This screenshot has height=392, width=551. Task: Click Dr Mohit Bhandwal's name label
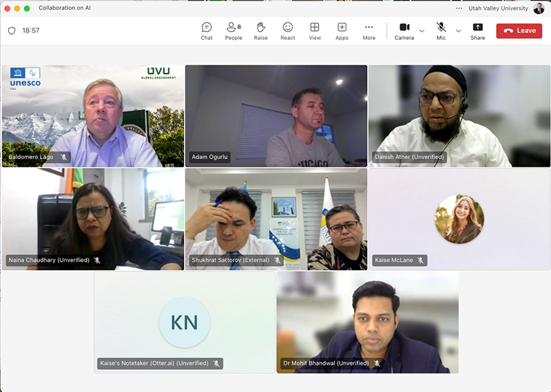pyautogui.click(x=326, y=363)
